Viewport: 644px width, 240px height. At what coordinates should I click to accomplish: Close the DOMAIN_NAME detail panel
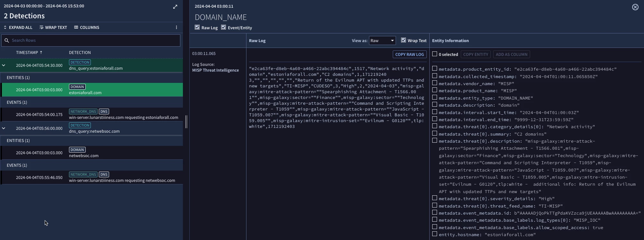coord(635,7)
